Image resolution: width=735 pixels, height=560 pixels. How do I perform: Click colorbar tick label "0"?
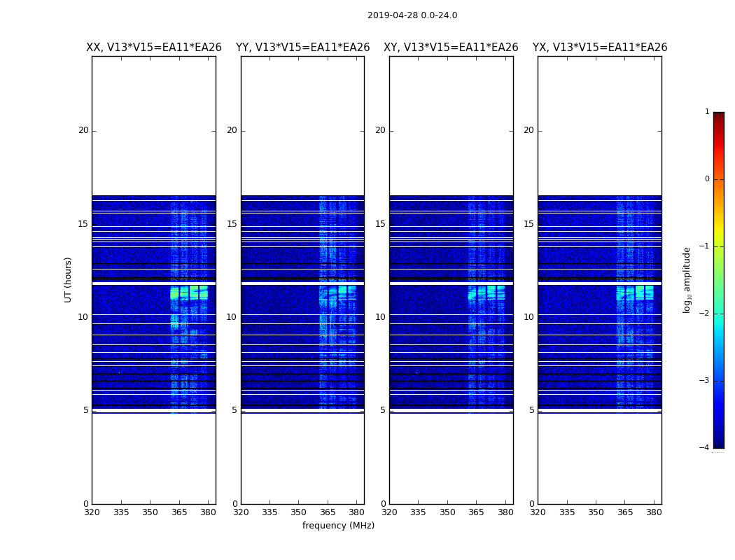(x=707, y=179)
